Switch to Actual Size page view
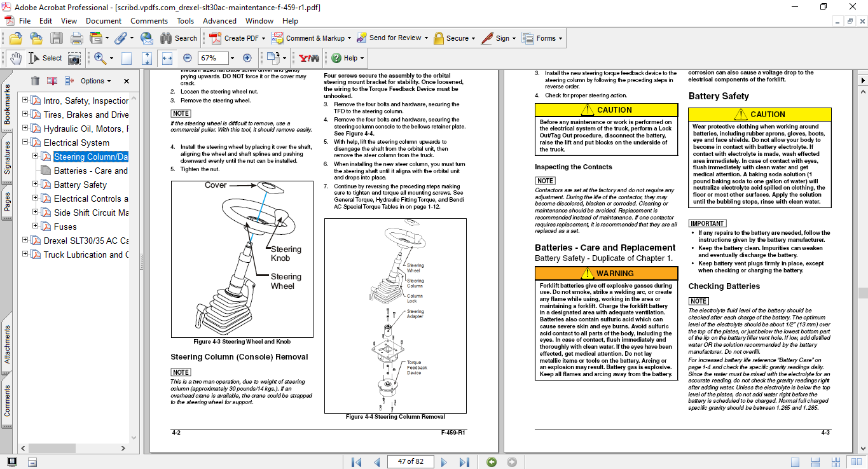The width and height of the screenshot is (868, 469). (x=126, y=58)
